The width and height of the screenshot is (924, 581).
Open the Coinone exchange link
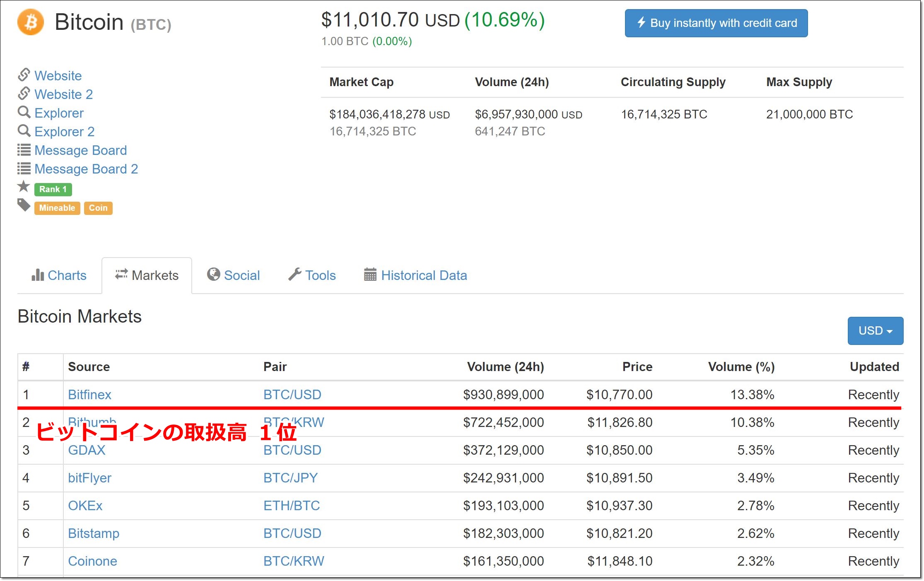pos(92,561)
